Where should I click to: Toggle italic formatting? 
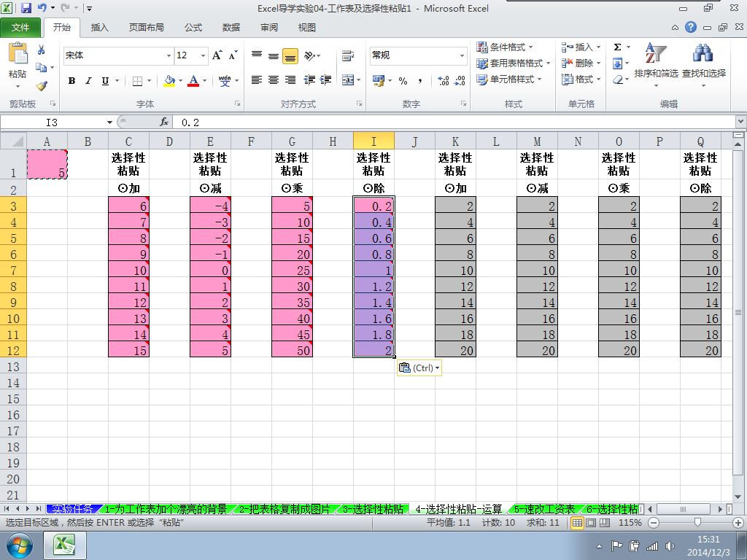[88, 81]
